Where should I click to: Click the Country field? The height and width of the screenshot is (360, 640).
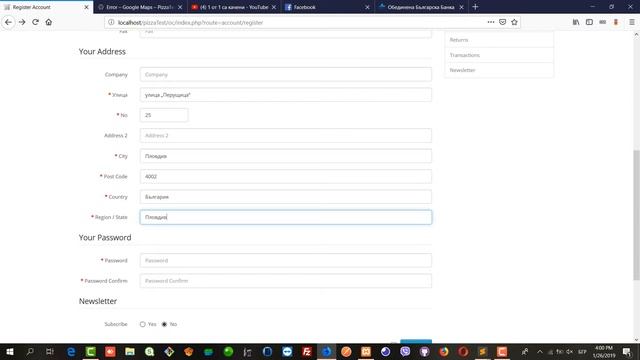coord(285,197)
